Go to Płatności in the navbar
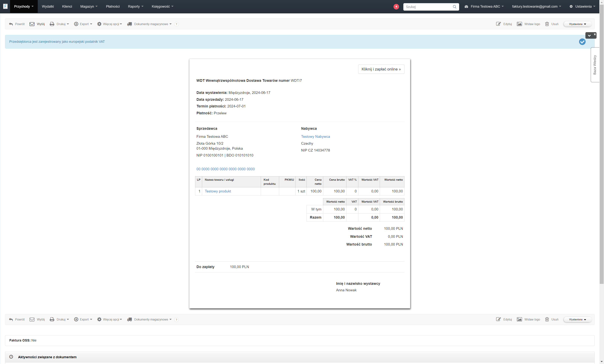This screenshot has width=604, height=364. (113, 7)
